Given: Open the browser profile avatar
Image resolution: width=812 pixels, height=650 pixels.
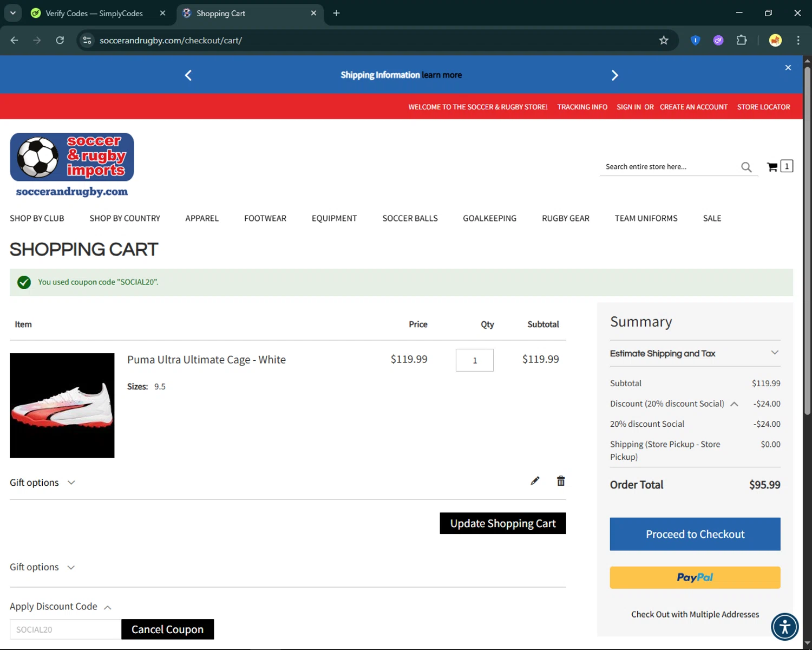Looking at the screenshot, I should pyautogui.click(x=775, y=40).
